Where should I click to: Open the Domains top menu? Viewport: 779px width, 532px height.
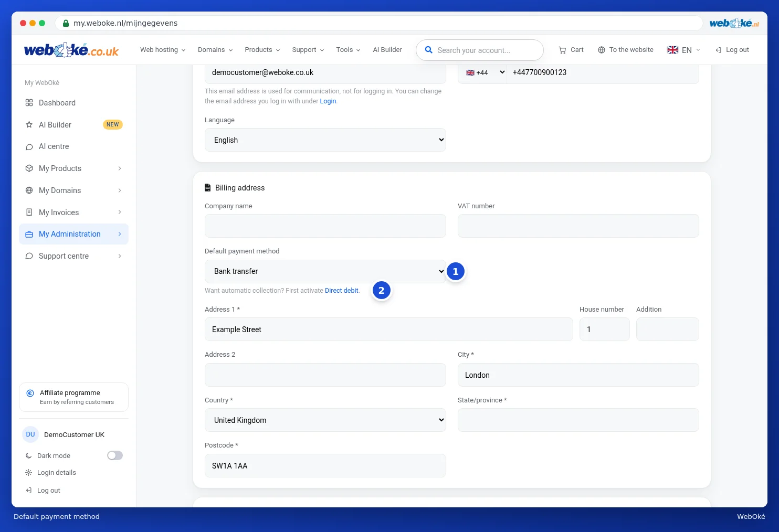215,50
